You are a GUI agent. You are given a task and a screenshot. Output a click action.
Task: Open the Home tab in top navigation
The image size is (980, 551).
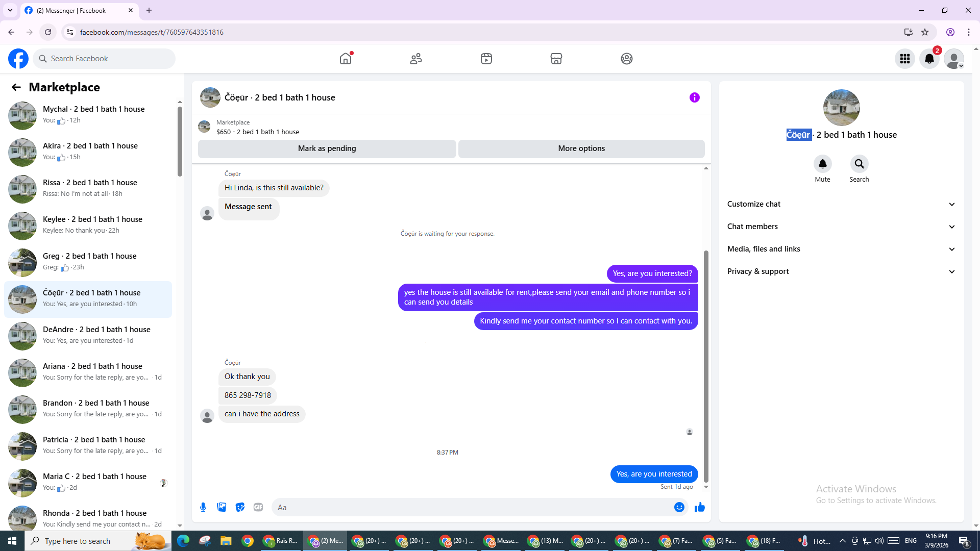click(346, 59)
